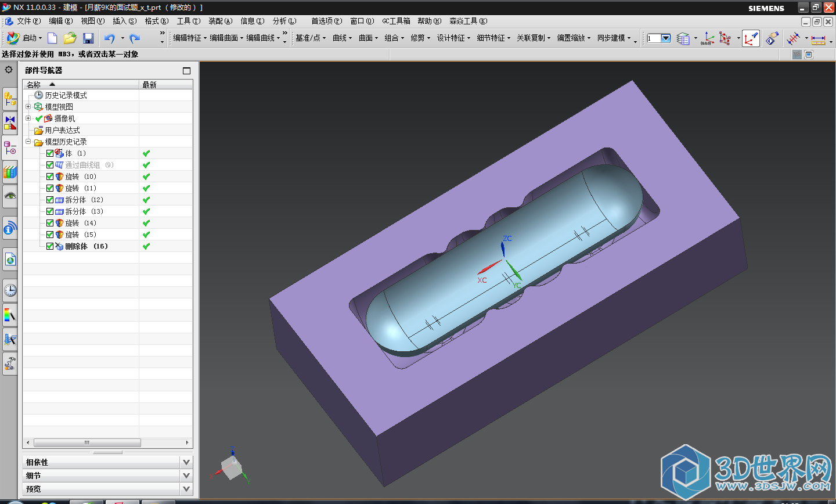Uncheck the 体 (1) feature checkbox
Image resolution: width=836 pixels, height=504 pixels.
[50, 153]
